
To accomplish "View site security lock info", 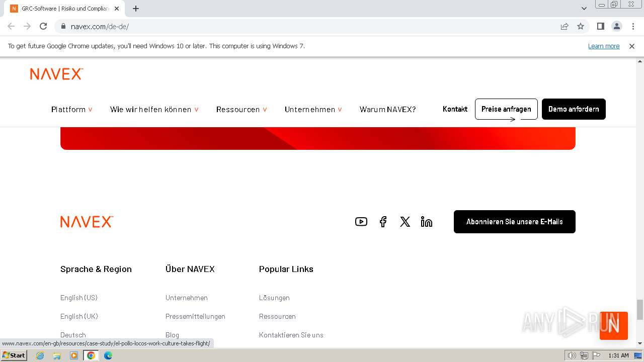I will coord(63,26).
